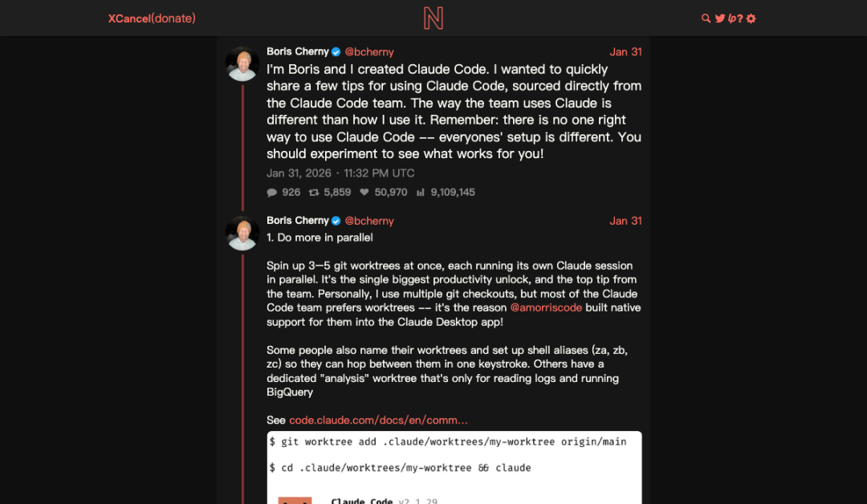Click the reply bubble icon showing 926
The image size is (867, 504).
273,192
